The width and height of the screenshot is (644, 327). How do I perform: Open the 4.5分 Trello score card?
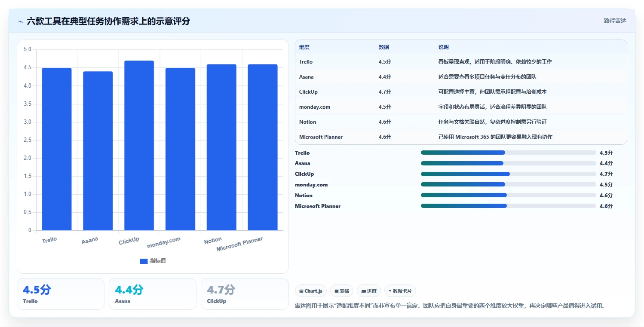61,294
